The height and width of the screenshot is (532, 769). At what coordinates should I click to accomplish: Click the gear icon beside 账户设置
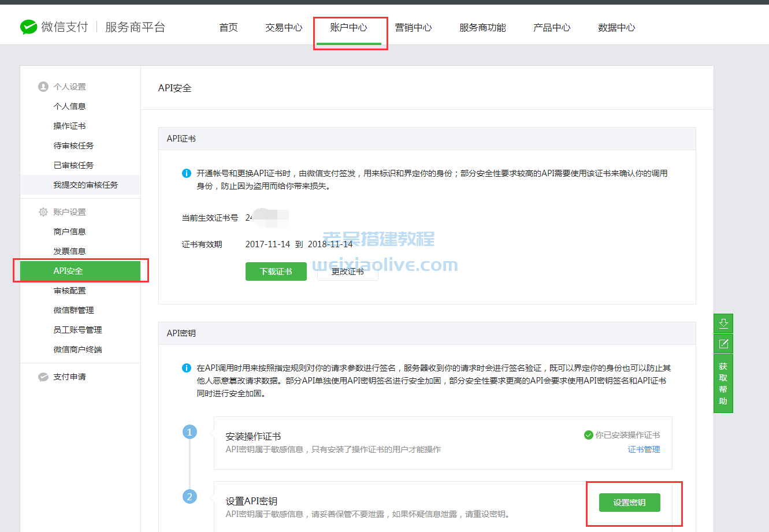(x=43, y=211)
